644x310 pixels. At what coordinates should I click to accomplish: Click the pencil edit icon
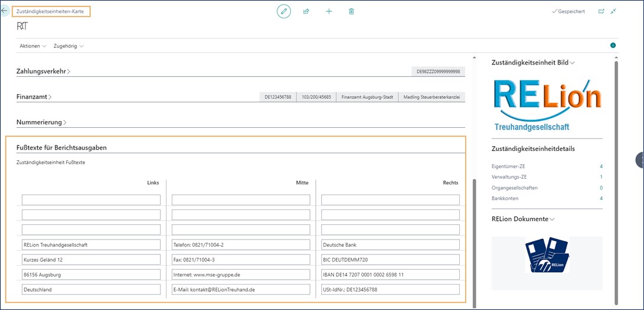tap(284, 11)
